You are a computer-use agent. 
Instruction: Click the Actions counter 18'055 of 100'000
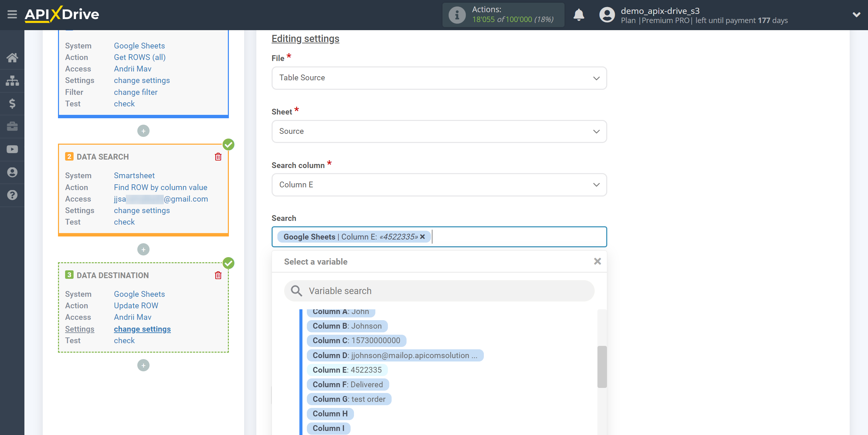tap(513, 20)
